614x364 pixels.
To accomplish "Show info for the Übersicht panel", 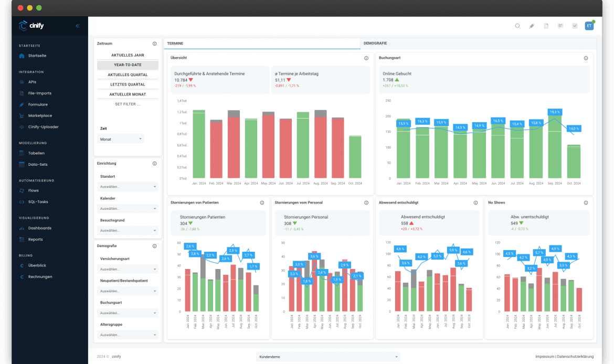I will tap(366, 58).
